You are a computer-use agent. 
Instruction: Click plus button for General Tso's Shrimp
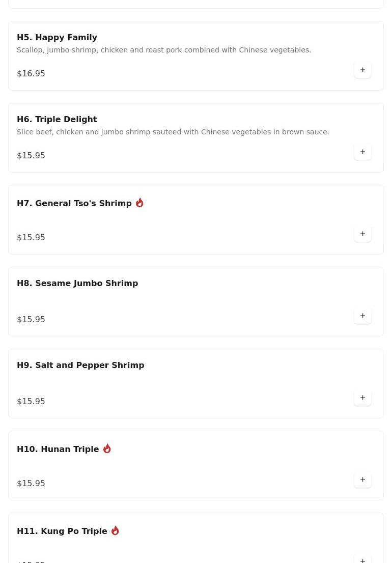(362, 234)
